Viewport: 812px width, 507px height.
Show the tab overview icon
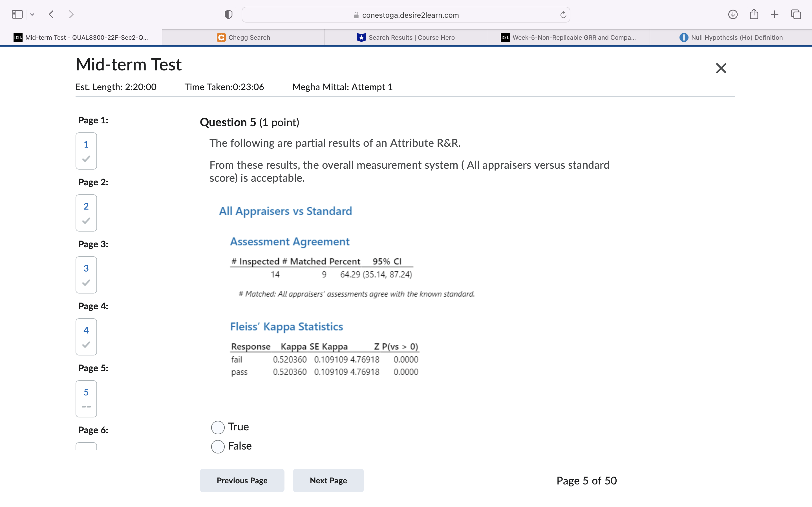[x=796, y=14]
